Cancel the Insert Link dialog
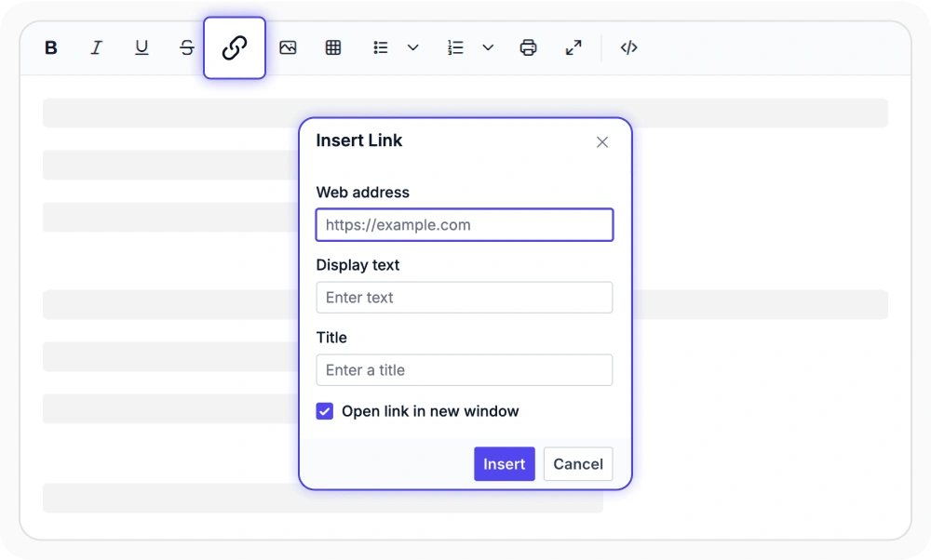Screen dimensions: 931x560 point(578,464)
